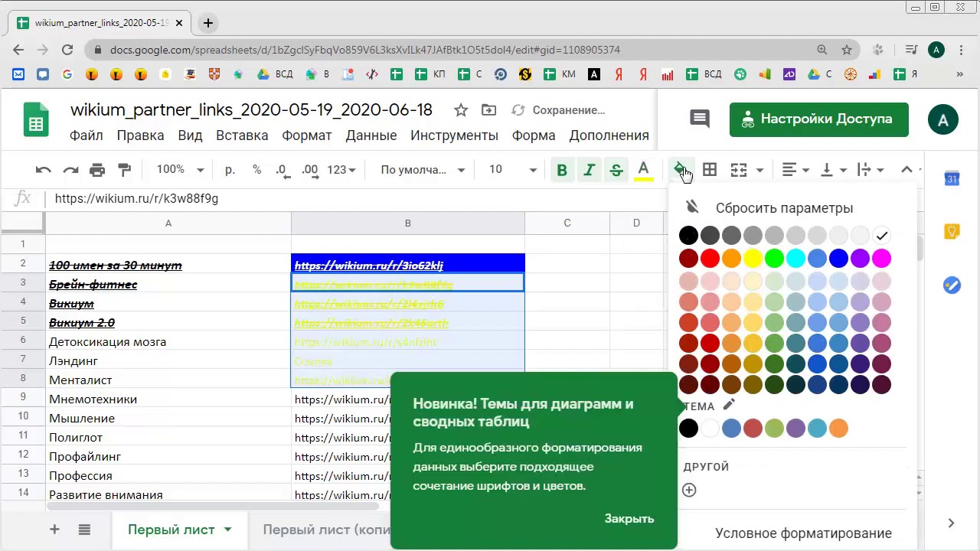Open the font size 10 dropdown
Viewport: 980px width, 551px height.
coord(512,170)
